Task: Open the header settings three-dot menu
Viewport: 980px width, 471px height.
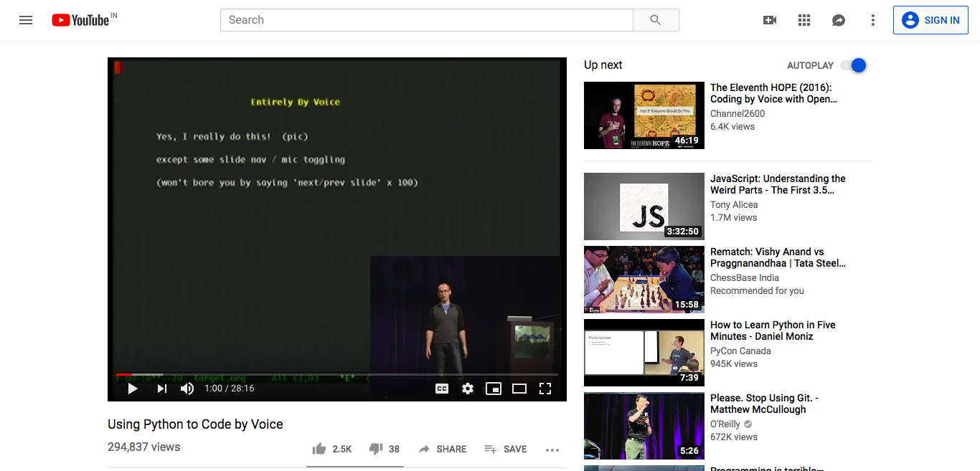Action: tap(873, 20)
